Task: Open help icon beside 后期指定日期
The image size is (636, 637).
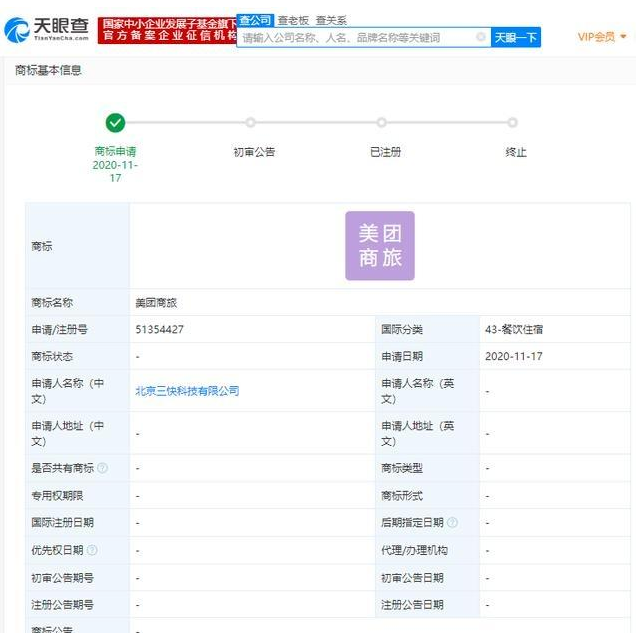Action: [452, 522]
